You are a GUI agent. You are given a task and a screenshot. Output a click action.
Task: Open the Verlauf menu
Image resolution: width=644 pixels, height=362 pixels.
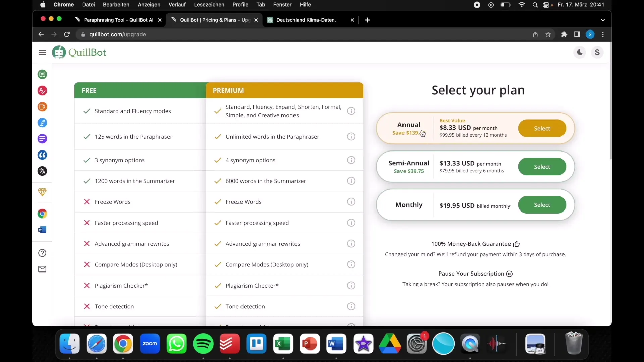pos(177,5)
